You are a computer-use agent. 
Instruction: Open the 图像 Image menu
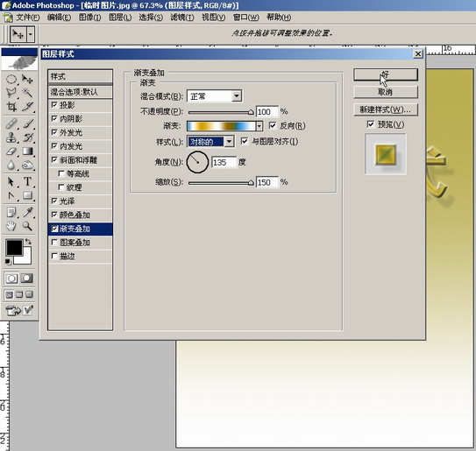[x=90, y=18]
